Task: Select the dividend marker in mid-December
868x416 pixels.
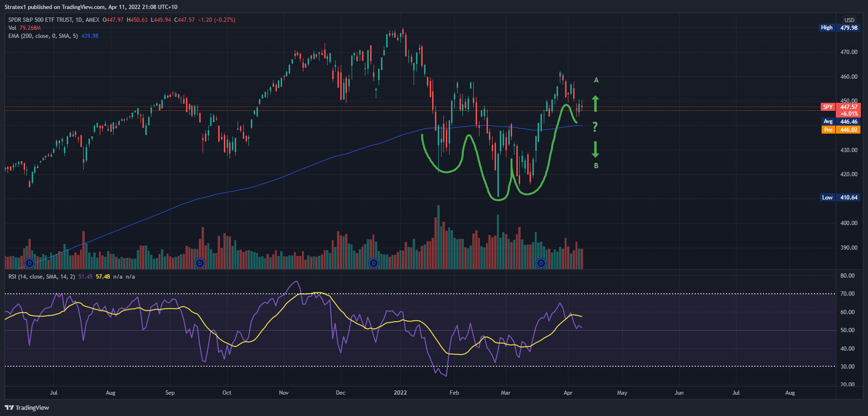Action: (x=373, y=263)
